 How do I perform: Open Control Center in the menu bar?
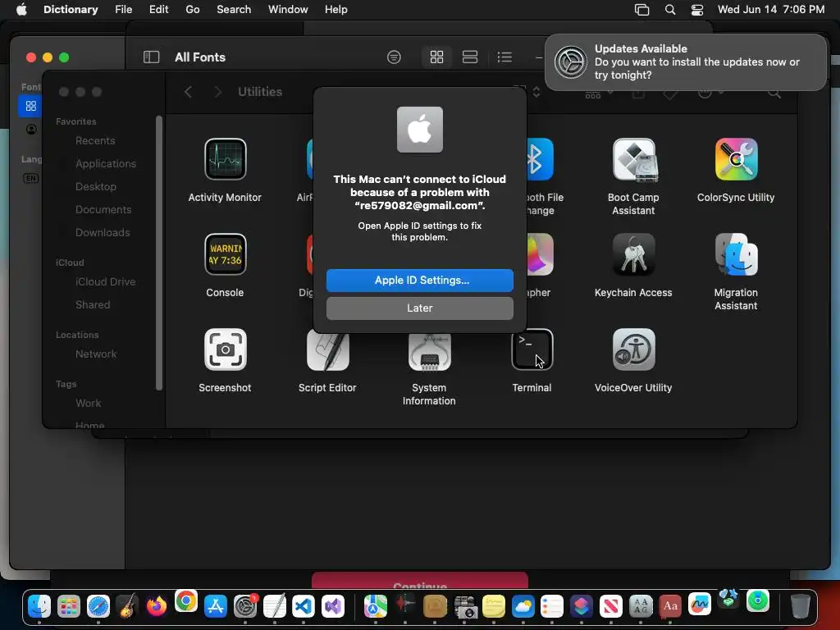pos(697,9)
